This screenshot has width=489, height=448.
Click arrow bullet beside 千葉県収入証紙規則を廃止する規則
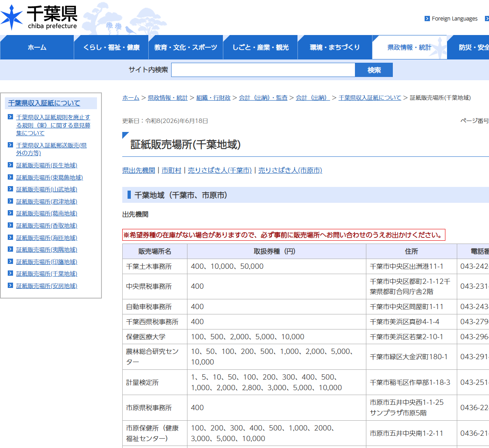(11, 117)
